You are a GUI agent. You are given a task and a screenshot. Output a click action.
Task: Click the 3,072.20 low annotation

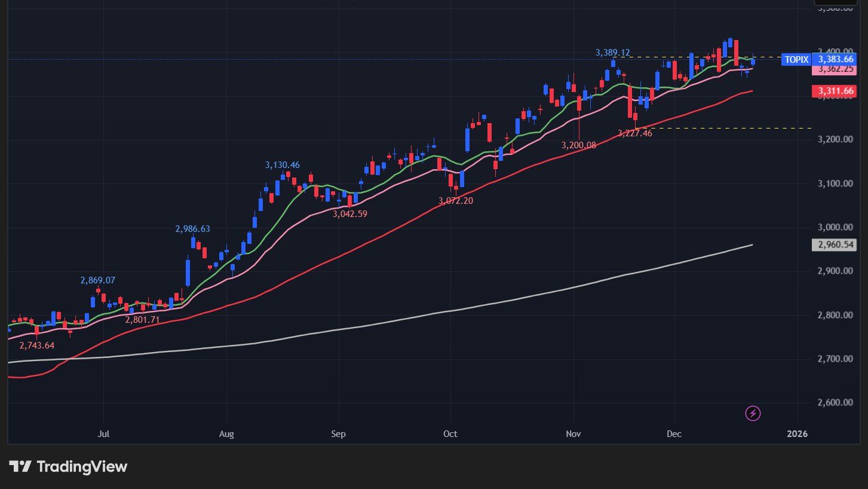tap(455, 201)
